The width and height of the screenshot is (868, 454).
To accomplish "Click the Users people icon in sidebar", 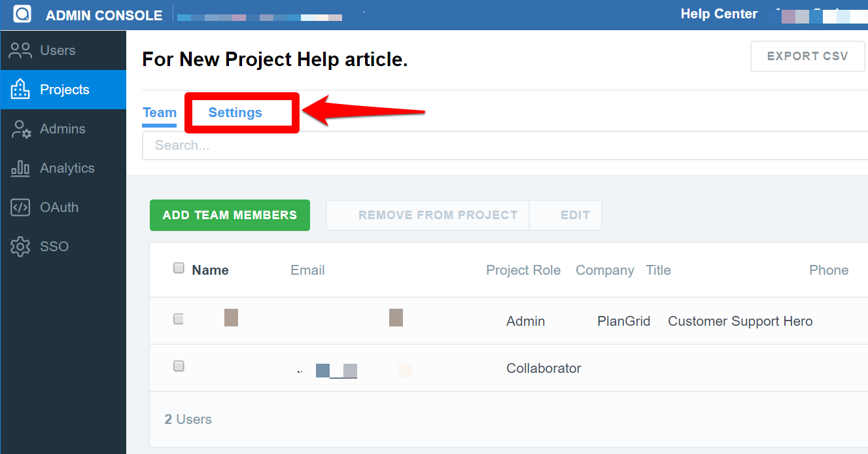I will click(20, 50).
